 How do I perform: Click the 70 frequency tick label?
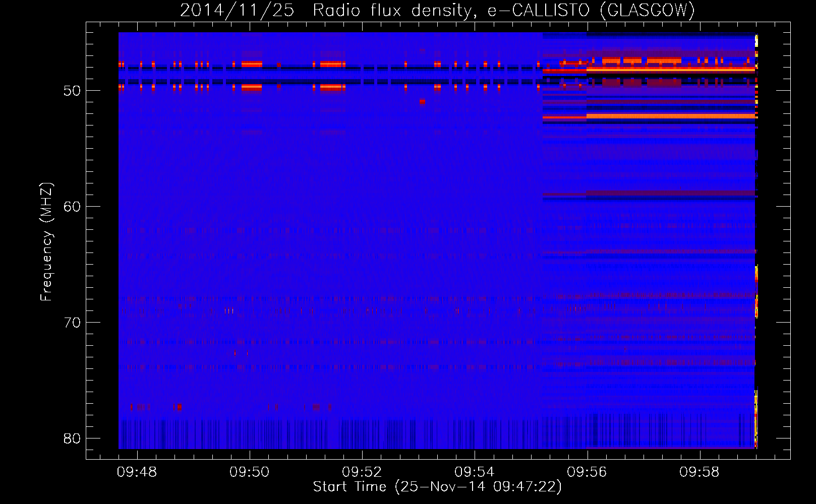tap(72, 323)
